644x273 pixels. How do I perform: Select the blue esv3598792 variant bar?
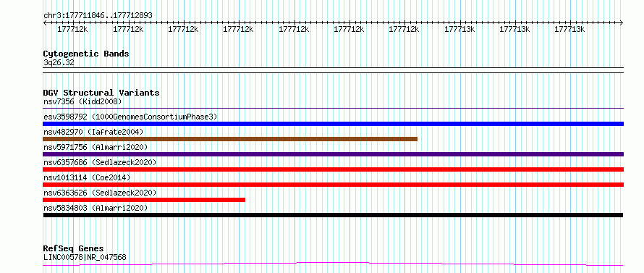tap(333, 124)
